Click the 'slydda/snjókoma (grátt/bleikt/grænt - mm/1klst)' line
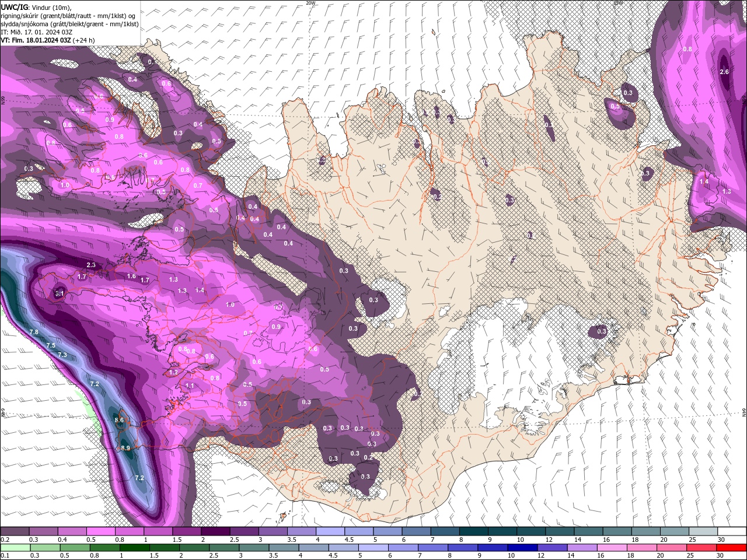 [70, 24]
